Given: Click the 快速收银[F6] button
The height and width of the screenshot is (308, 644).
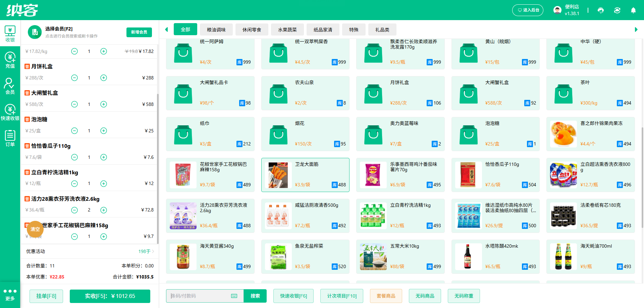Looking at the screenshot, I should click(293, 296).
